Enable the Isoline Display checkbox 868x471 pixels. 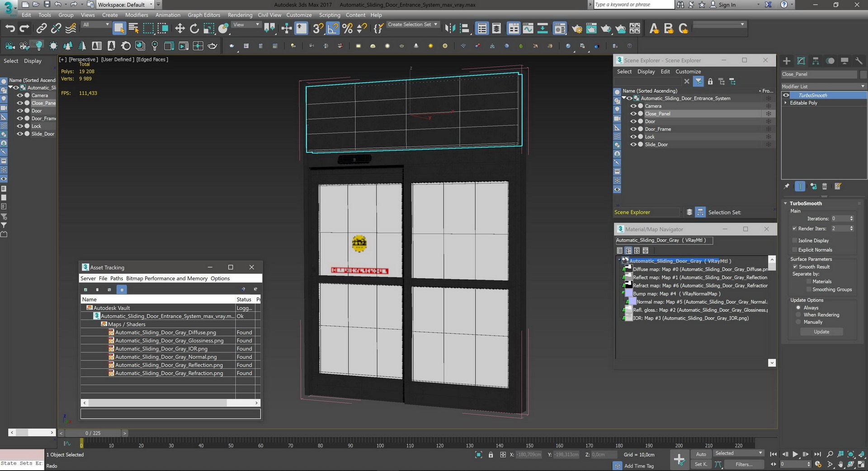pyautogui.click(x=794, y=240)
